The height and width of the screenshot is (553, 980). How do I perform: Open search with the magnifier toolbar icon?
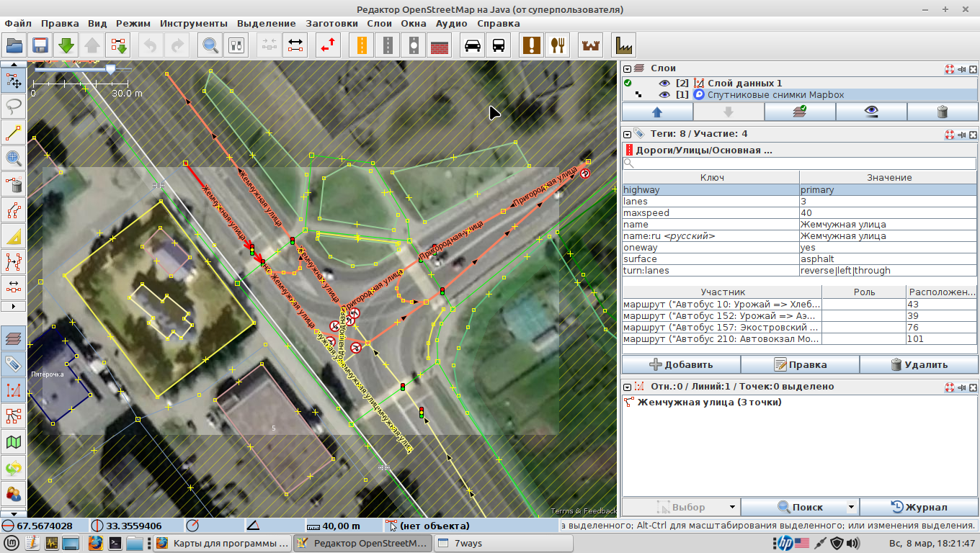click(210, 45)
